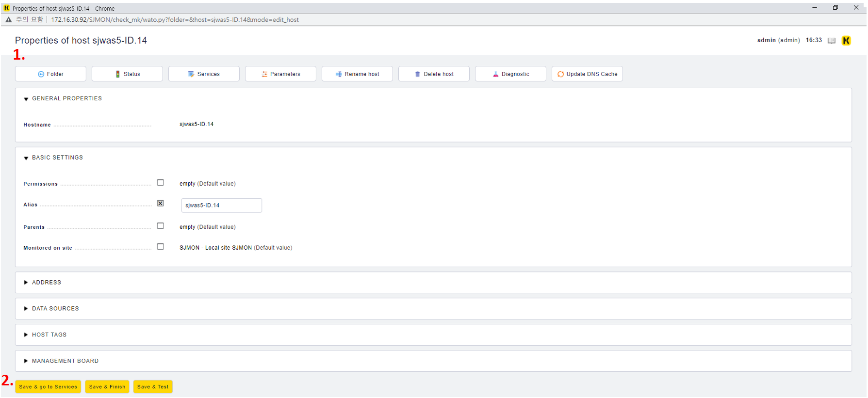The image size is (868, 398).
Task: Collapse the Basic Settings section
Action: (x=26, y=158)
